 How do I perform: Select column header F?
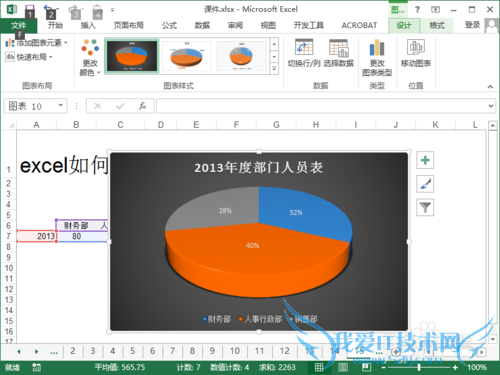pyautogui.click(x=236, y=125)
